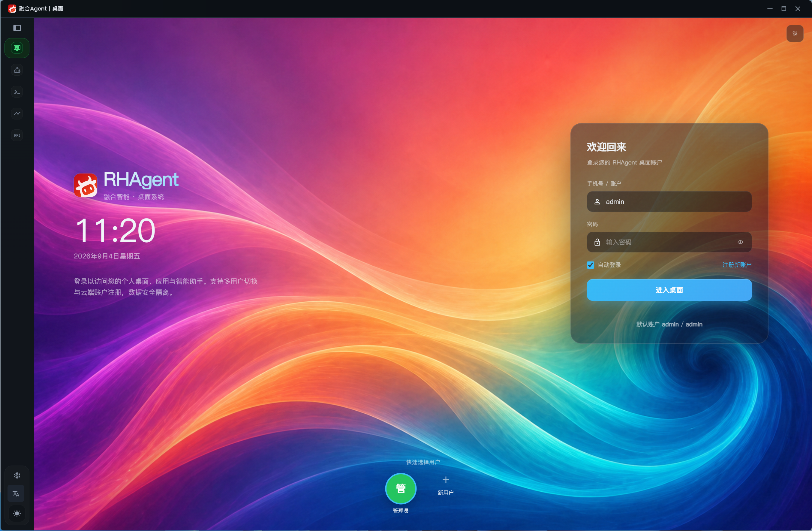This screenshot has width=812, height=531.
Task: Show password with the eye icon
Action: click(740, 242)
